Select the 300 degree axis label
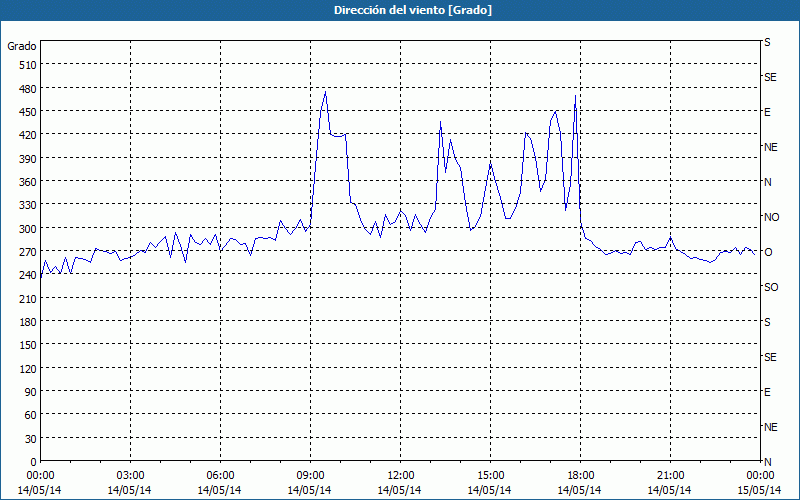800x500 pixels. pyautogui.click(x=28, y=228)
